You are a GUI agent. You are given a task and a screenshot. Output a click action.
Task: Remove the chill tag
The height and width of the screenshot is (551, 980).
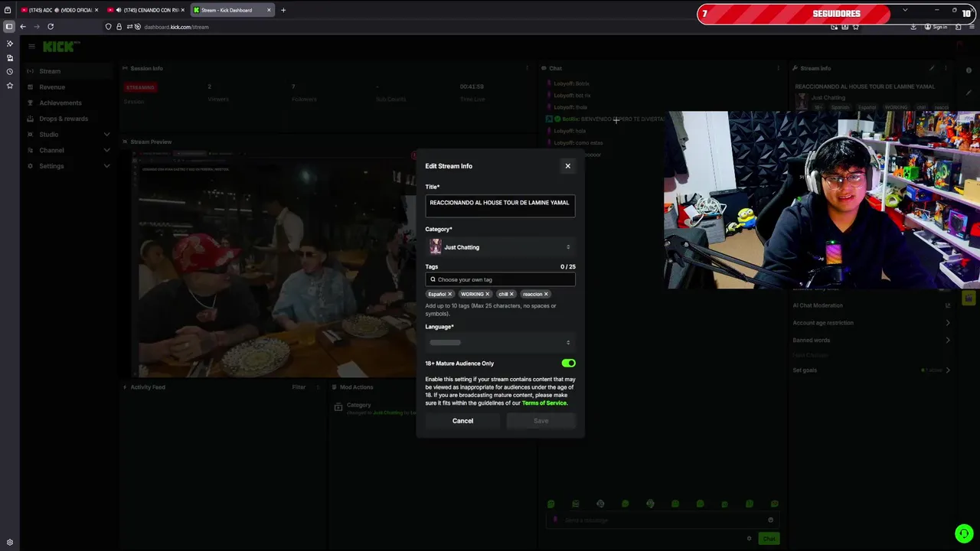tap(511, 294)
